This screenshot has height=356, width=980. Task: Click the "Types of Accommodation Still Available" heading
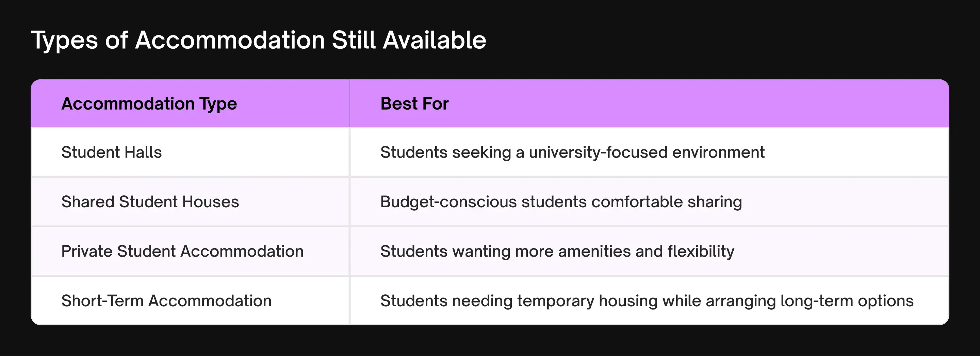(x=258, y=40)
